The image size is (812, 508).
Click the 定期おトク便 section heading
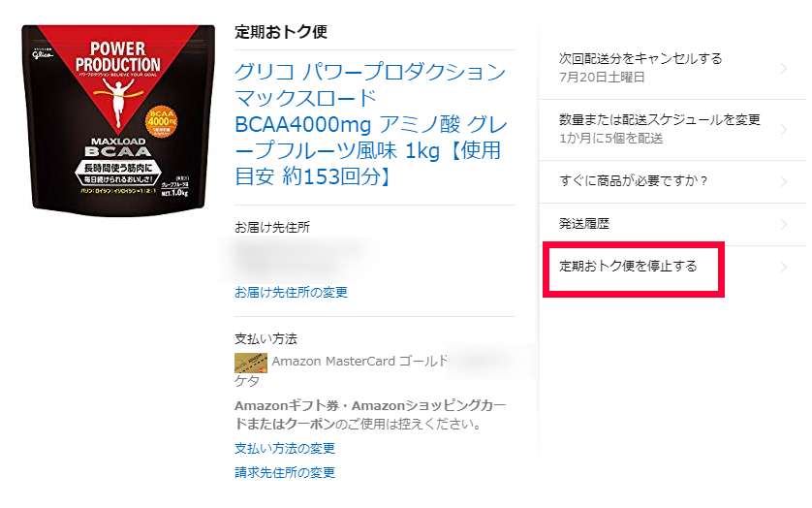coord(281,32)
